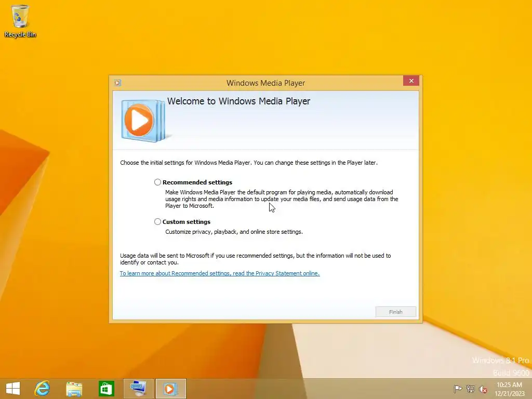Image resolution: width=532 pixels, height=399 pixels.
Task: Launch Internet Explorer from the taskbar
Action: click(43, 389)
